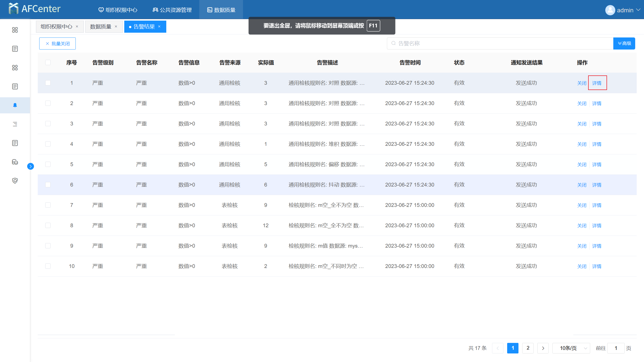Viewport: 644px width, 362px height.
Task: Expand the 高级 advanced search options
Action: (x=624, y=43)
